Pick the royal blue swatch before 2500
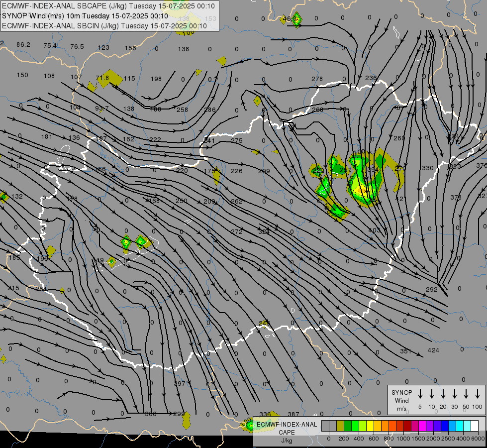This screenshot has height=448, width=487. (x=444, y=426)
